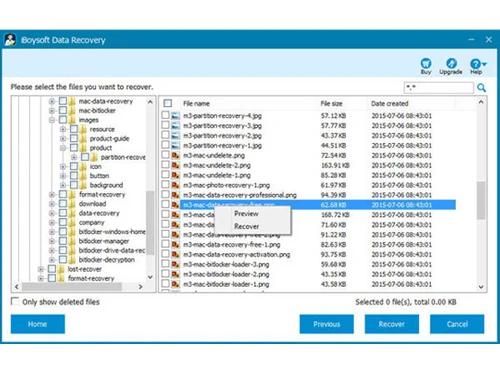This screenshot has height=375, width=500.
Task: Click the image icon for m3-partition-recovery-1.jpg
Action: coord(175,145)
